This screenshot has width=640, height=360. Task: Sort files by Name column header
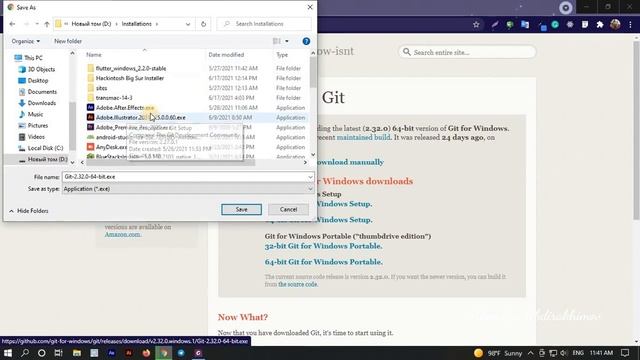click(94, 55)
